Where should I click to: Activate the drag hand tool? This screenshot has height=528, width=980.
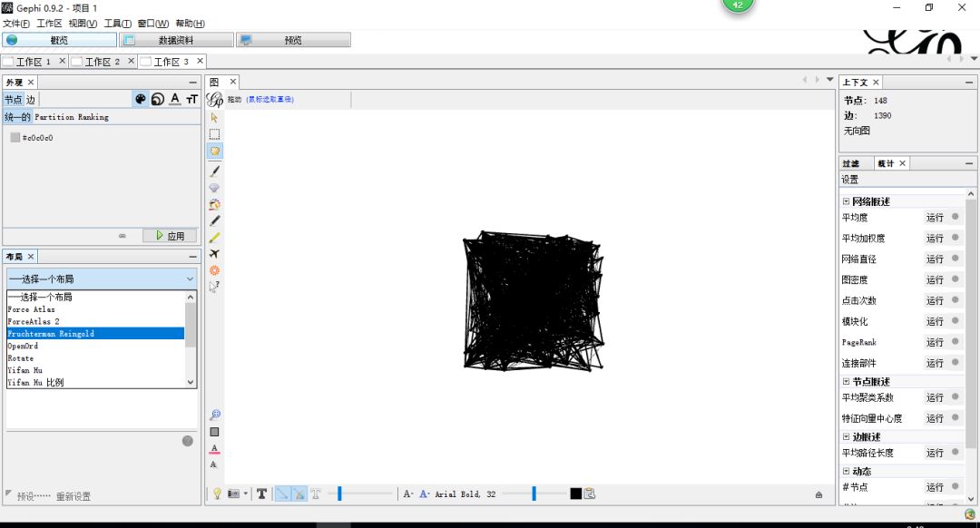point(214,152)
